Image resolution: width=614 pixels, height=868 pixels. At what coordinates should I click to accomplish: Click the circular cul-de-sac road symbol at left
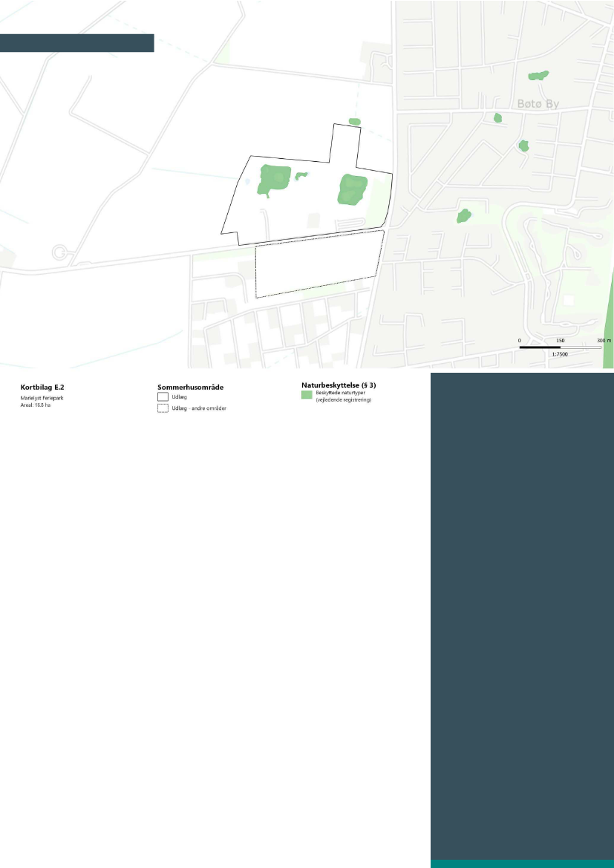click(x=59, y=252)
